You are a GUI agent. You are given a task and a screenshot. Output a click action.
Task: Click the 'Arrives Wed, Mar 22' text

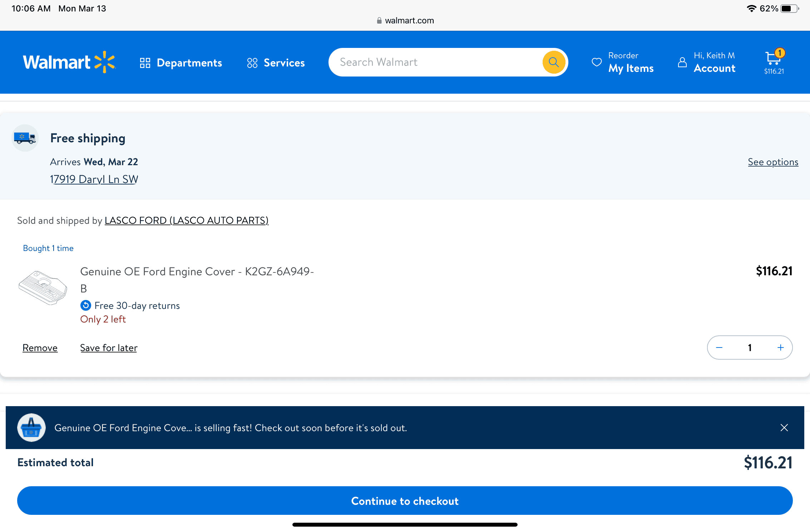pyautogui.click(x=94, y=162)
